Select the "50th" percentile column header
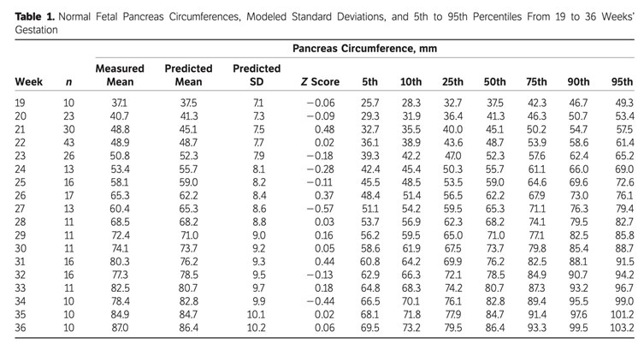 494,82
